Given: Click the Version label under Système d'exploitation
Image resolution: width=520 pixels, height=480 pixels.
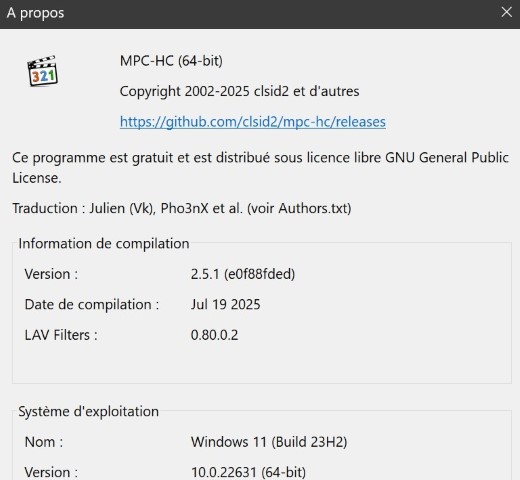Looking at the screenshot, I should (51, 472).
